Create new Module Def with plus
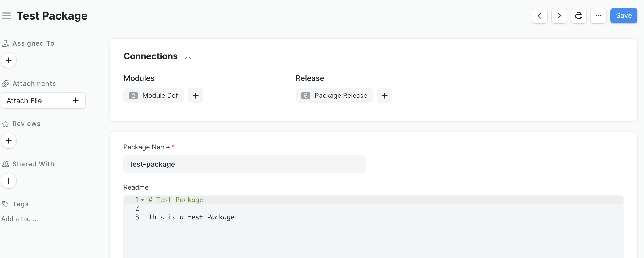 coord(195,96)
